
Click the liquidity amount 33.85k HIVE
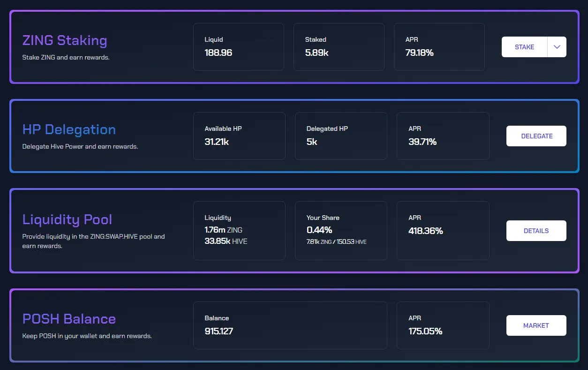(x=226, y=241)
